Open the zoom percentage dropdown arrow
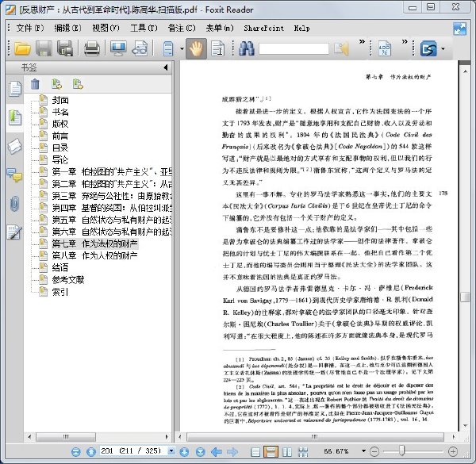This screenshot has width=476, height=464. 363,451
